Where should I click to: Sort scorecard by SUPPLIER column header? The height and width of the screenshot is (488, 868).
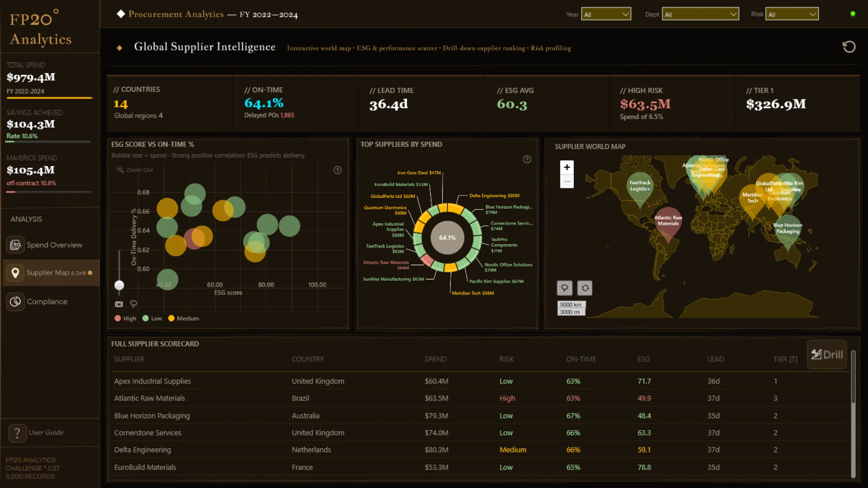129,359
